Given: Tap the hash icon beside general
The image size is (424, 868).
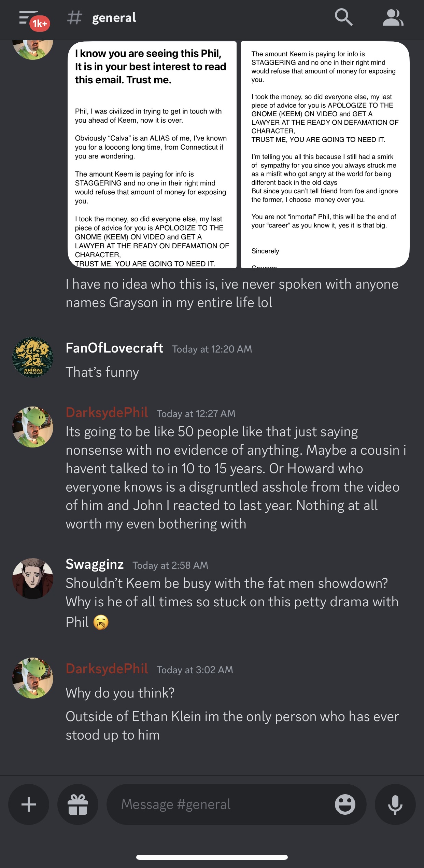Looking at the screenshot, I should click(75, 18).
